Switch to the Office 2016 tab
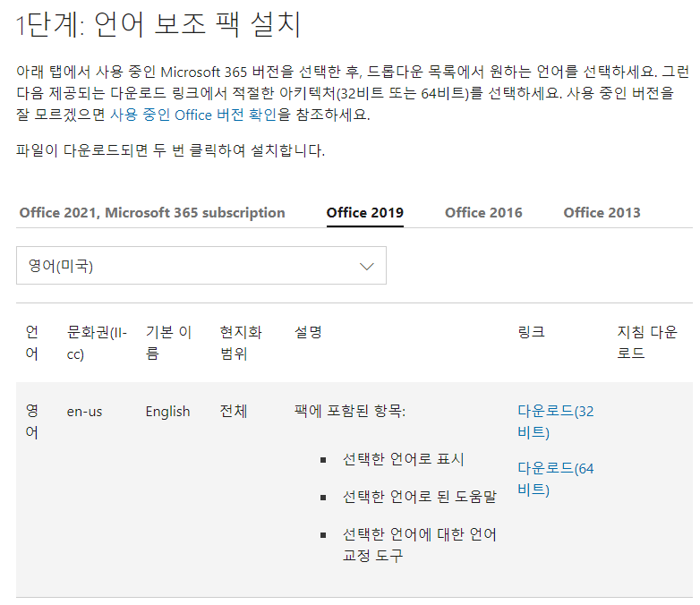Screen dimensions: 700x605 pos(483,213)
